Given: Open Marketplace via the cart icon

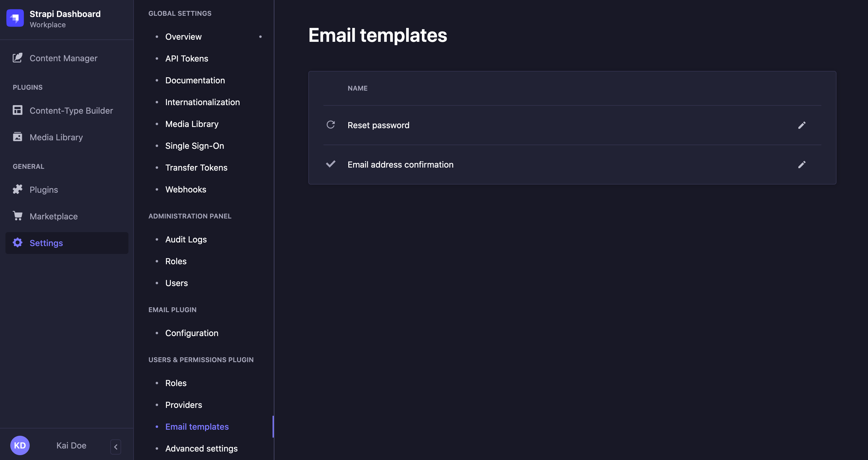Looking at the screenshot, I should [x=18, y=216].
